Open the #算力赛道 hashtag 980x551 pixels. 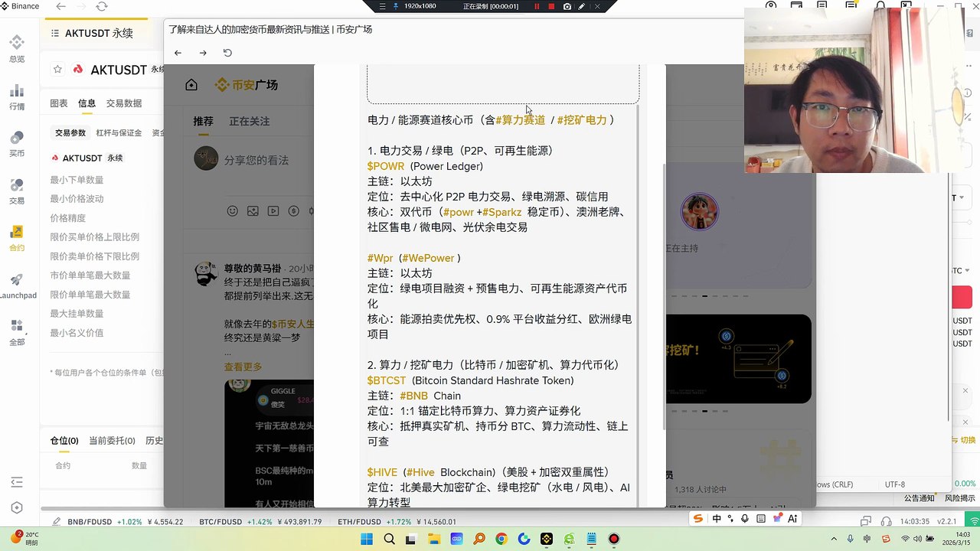(x=521, y=120)
